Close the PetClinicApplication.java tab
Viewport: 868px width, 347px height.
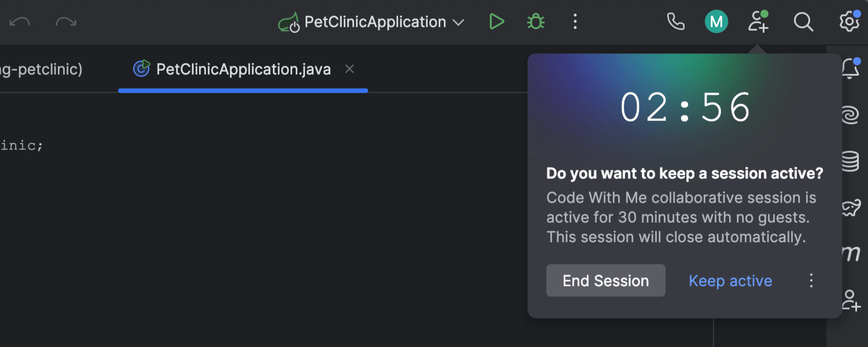350,69
